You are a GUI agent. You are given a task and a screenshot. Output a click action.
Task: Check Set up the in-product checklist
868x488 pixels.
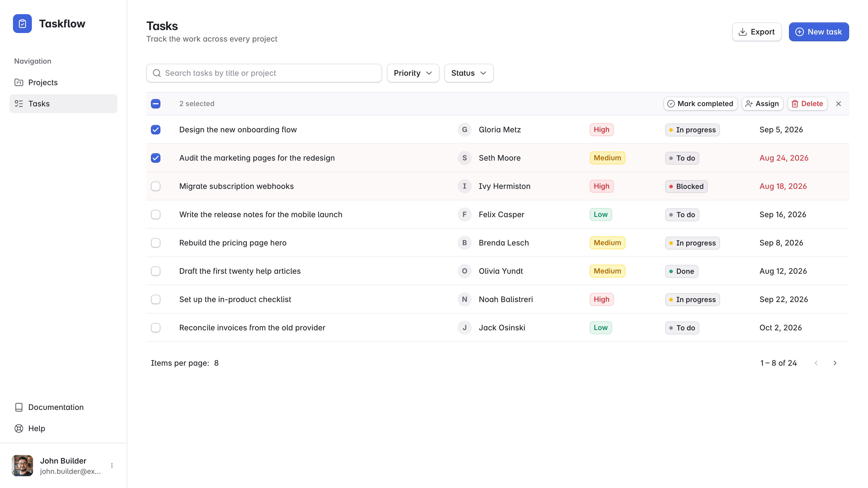(156, 299)
